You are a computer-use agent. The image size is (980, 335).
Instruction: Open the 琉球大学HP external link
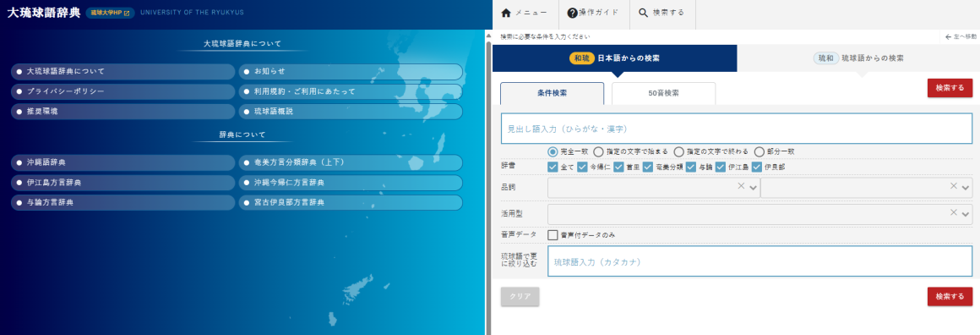pyautogui.click(x=110, y=13)
